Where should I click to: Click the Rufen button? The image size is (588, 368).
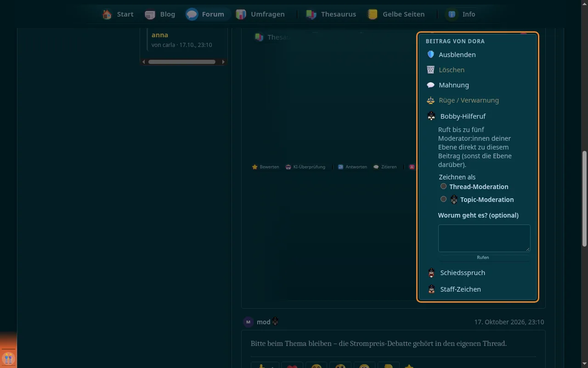483,258
